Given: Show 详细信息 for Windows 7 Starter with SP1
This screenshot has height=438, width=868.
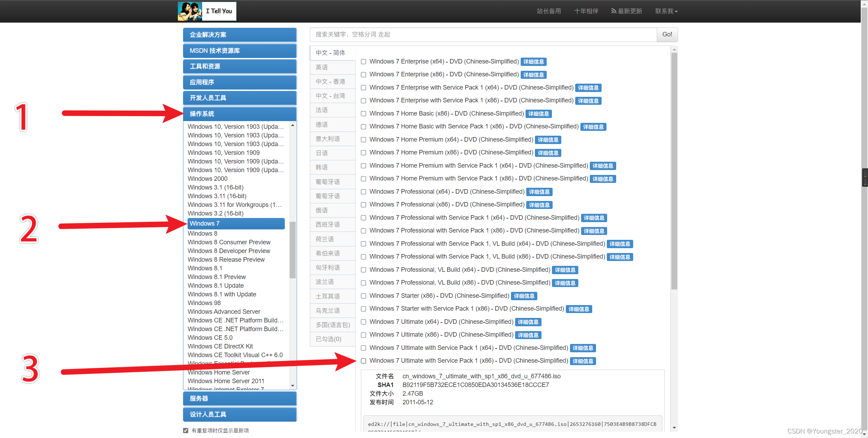Looking at the screenshot, I should 579,309.
